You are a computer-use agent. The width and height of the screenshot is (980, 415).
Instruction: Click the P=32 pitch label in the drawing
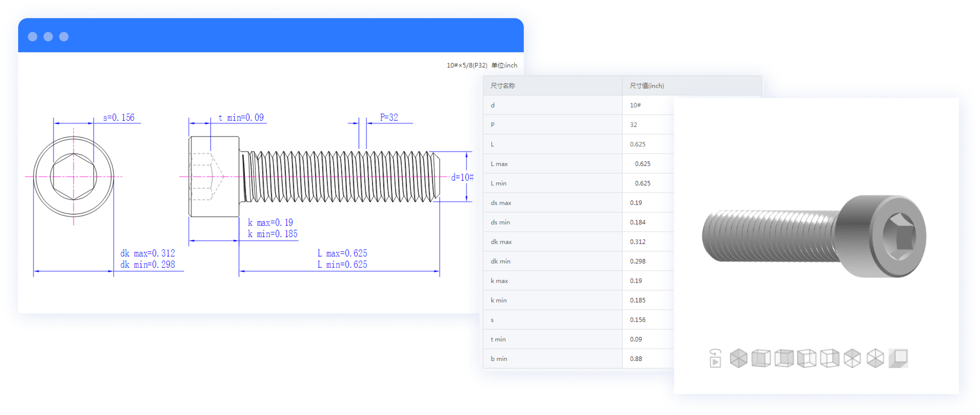click(x=389, y=118)
